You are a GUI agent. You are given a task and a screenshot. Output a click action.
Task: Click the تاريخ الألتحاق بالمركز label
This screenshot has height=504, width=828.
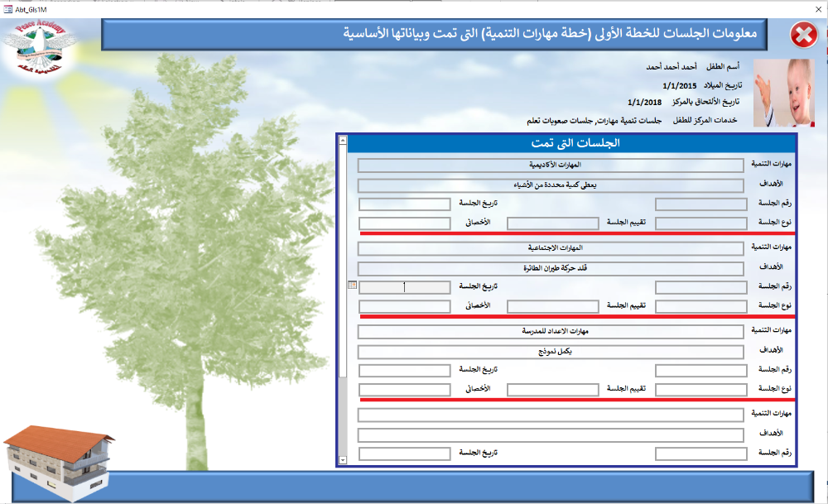[706, 102]
